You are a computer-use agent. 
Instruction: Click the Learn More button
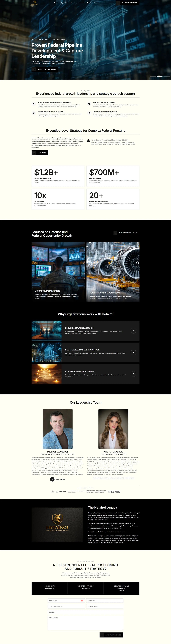click(x=40, y=153)
